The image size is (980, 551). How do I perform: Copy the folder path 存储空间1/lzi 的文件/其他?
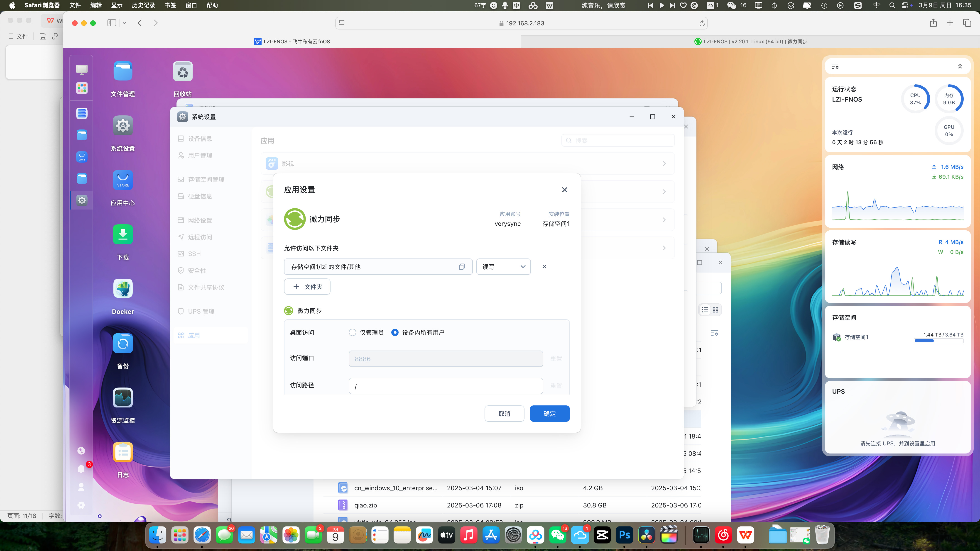[461, 267]
